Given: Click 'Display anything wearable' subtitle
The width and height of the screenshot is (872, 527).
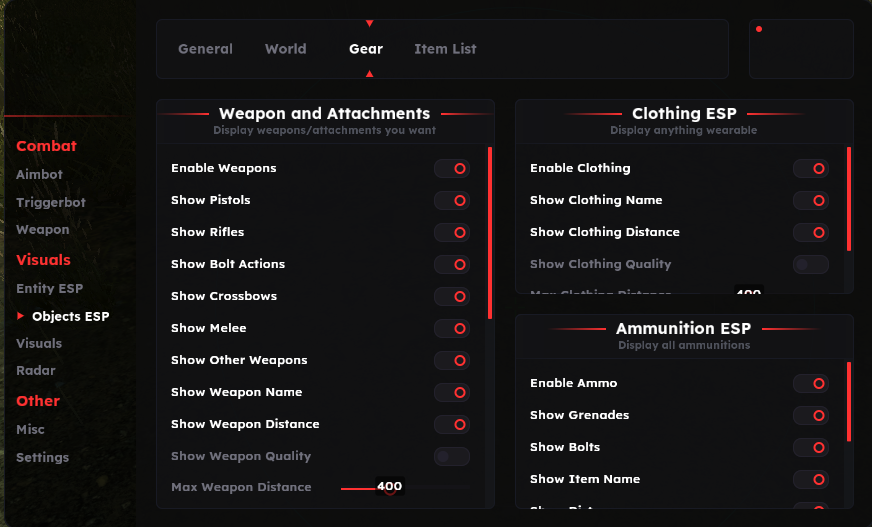Looking at the screenshot, I should [x=683, y=130].
